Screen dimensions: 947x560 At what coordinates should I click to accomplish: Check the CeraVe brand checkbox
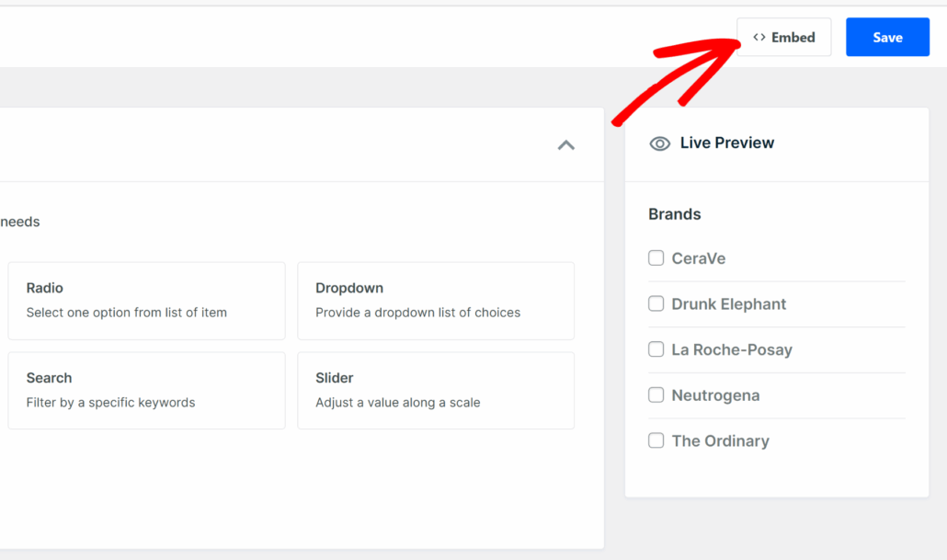(656, 258)
